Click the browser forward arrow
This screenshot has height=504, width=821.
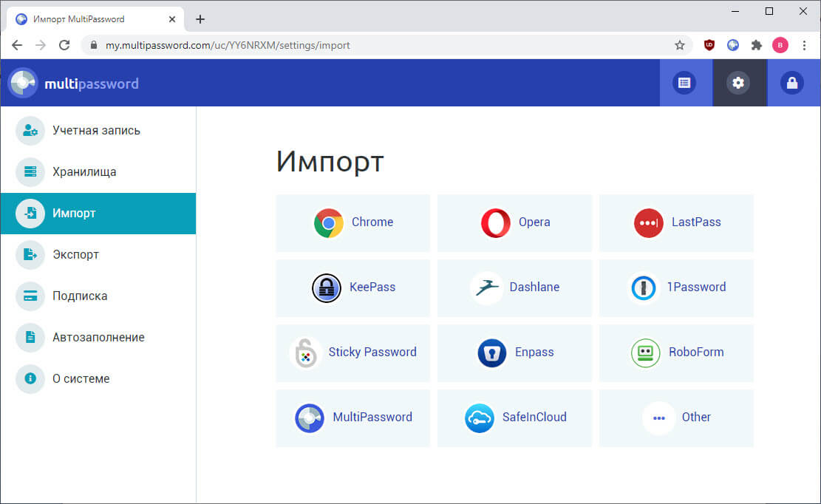[41, 46]
